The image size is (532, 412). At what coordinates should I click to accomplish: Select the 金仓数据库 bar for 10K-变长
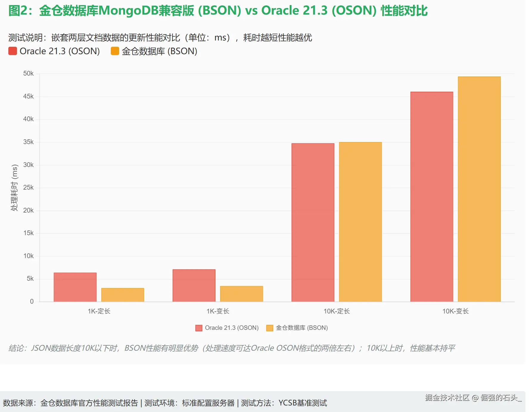[479, 189]
